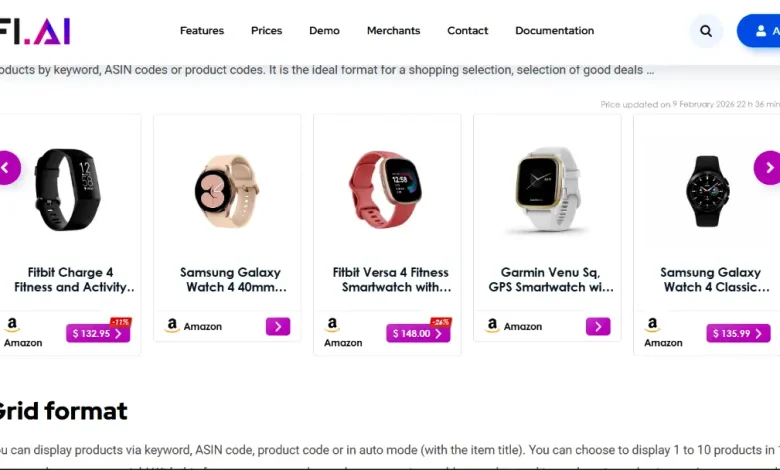Click the $148.00 price button
780x470 pixels.
pyautogui.click(x=418, y=333)
